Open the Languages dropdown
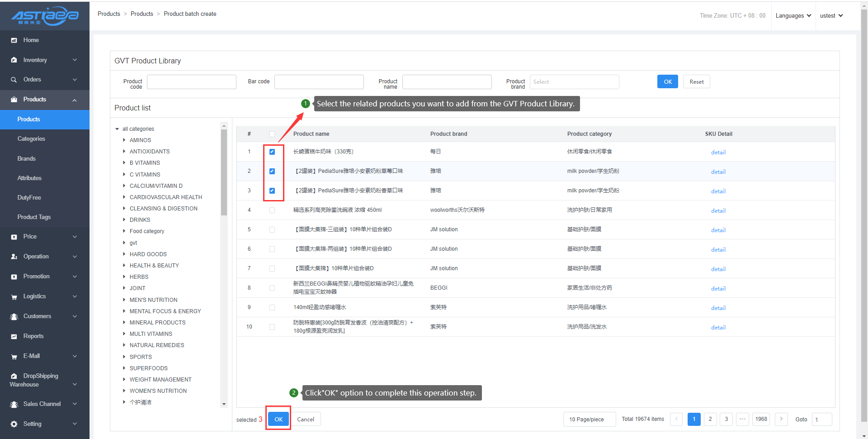The height and width of the screenshot is (439, 868). 793,16
